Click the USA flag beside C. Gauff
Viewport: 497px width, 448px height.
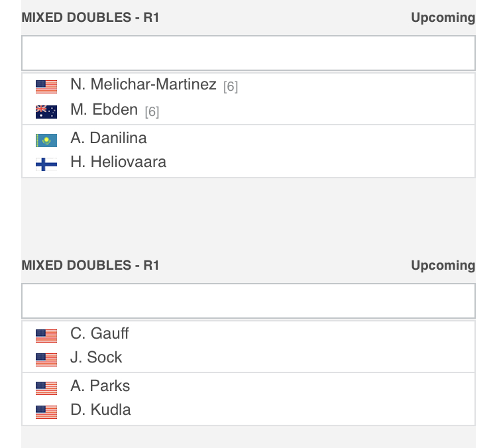46,336
